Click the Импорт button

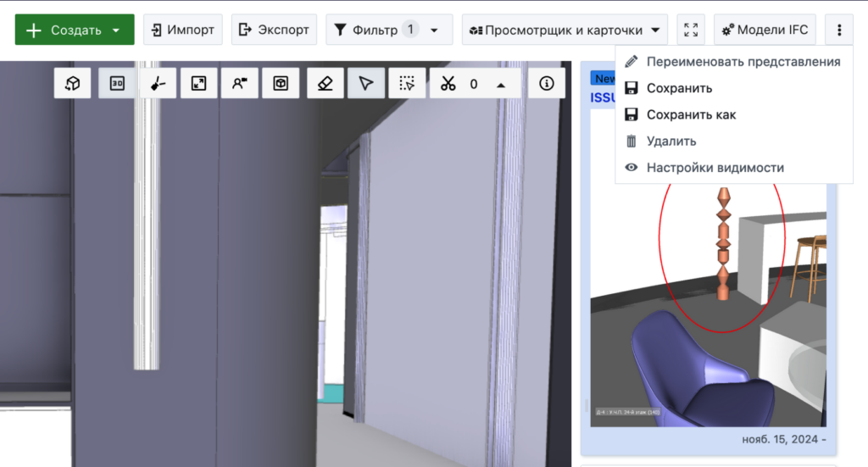(182, 31)
